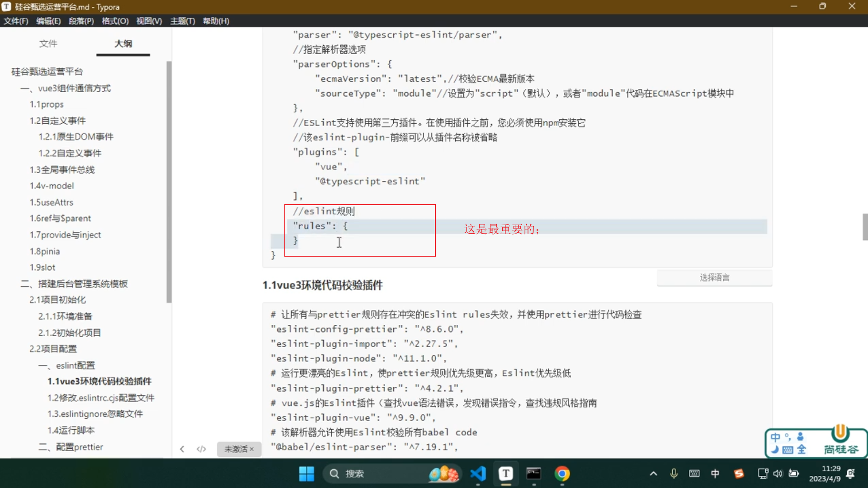The height and width of the screenshot is (488, 868).
Task: Collapse sidebar with the left arrow icon
Action: click(x=182, y=449)
